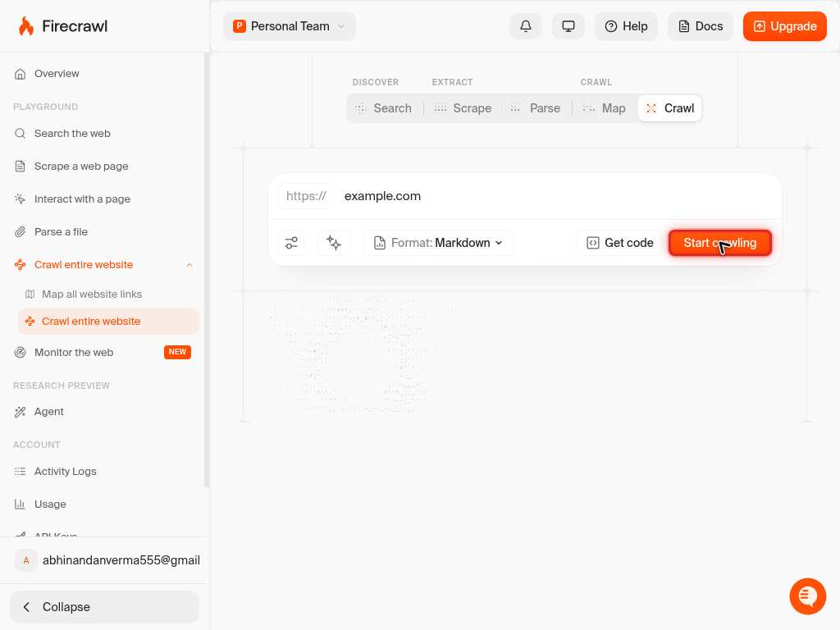Click the monitor display icon

point(568,26)
